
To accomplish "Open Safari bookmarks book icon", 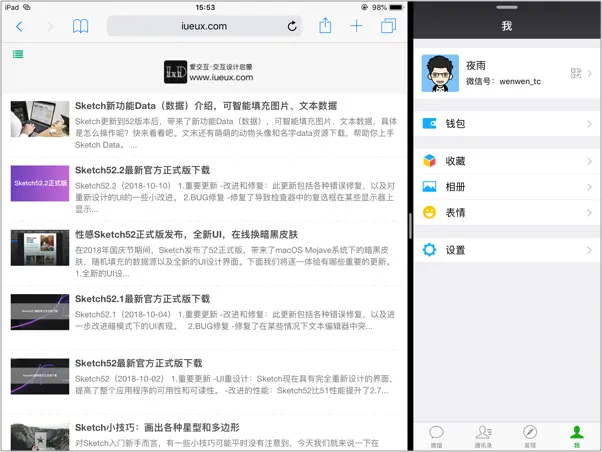I will 80,26.
